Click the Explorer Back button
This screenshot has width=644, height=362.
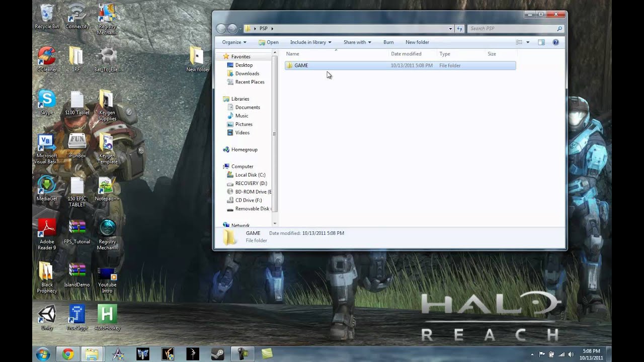221,29
